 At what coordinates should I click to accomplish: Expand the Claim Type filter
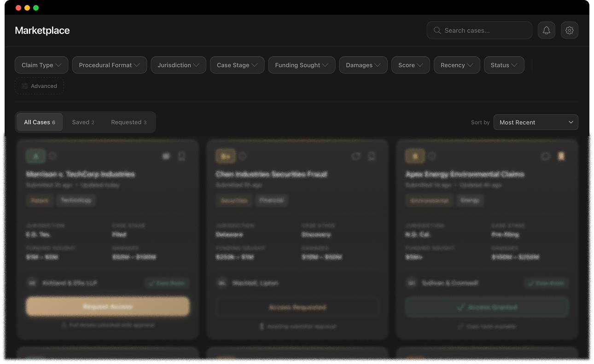[x=41, y=65]
